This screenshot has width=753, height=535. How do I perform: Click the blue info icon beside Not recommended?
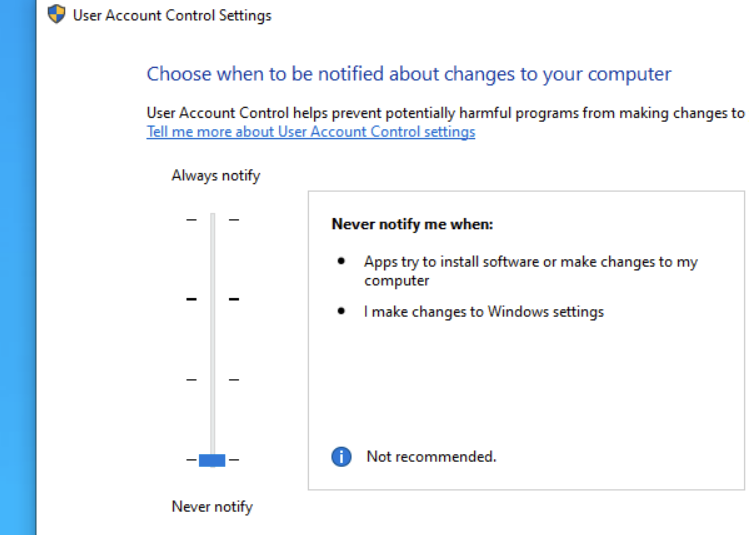click(342, 457)
